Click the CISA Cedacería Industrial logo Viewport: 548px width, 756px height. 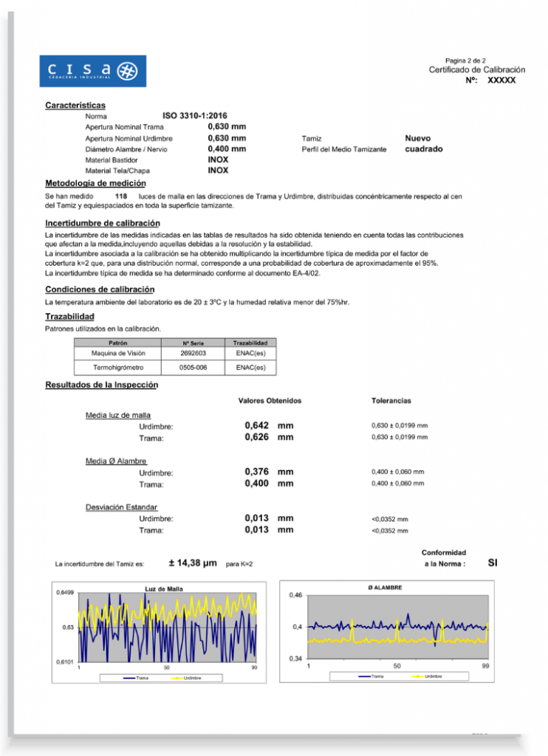point(92,71)
